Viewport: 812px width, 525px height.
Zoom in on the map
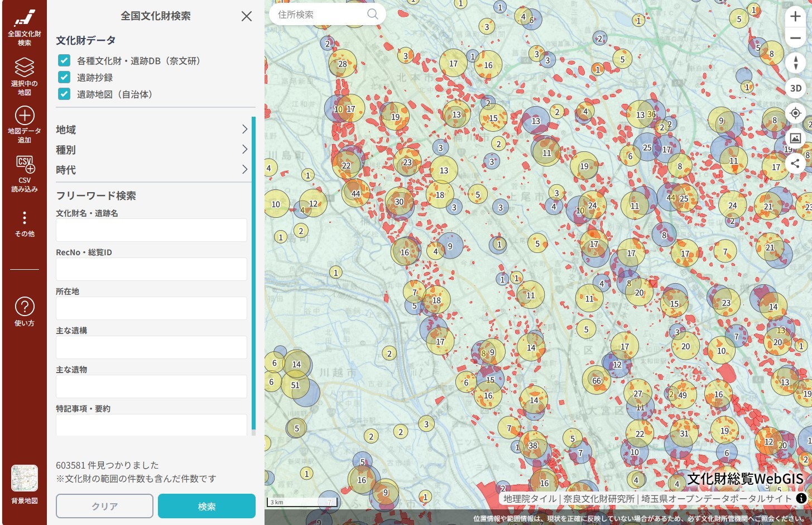tap(795, 16)
